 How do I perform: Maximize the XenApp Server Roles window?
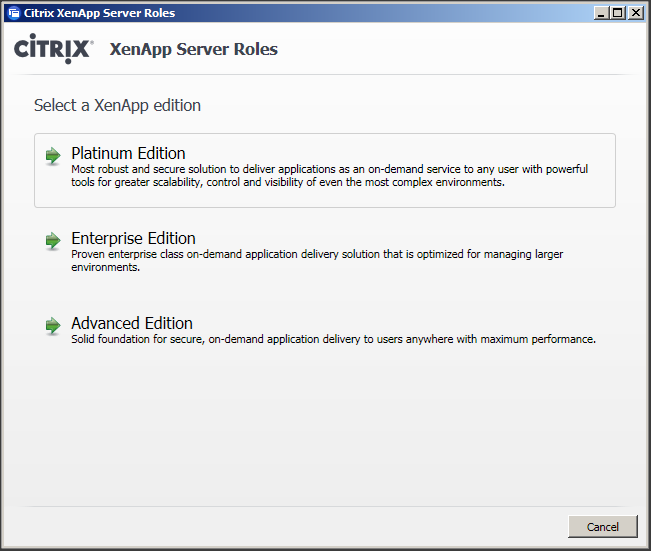pyautogui.click(x=618, y=13)
